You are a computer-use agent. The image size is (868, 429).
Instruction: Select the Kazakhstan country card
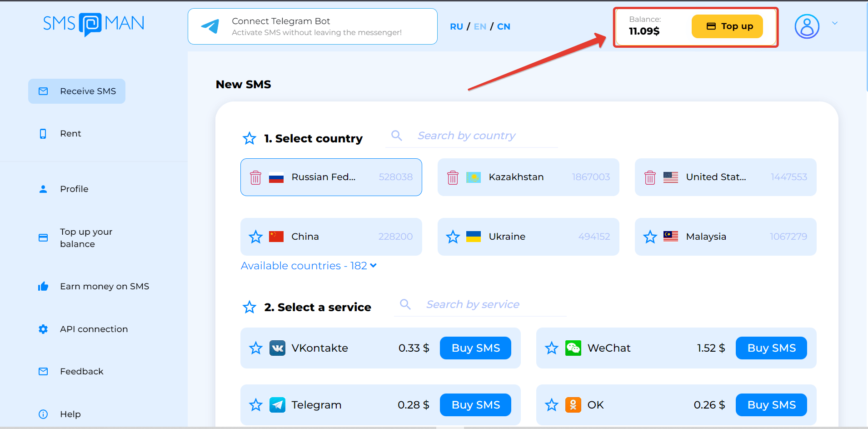(x=529, y=177)
